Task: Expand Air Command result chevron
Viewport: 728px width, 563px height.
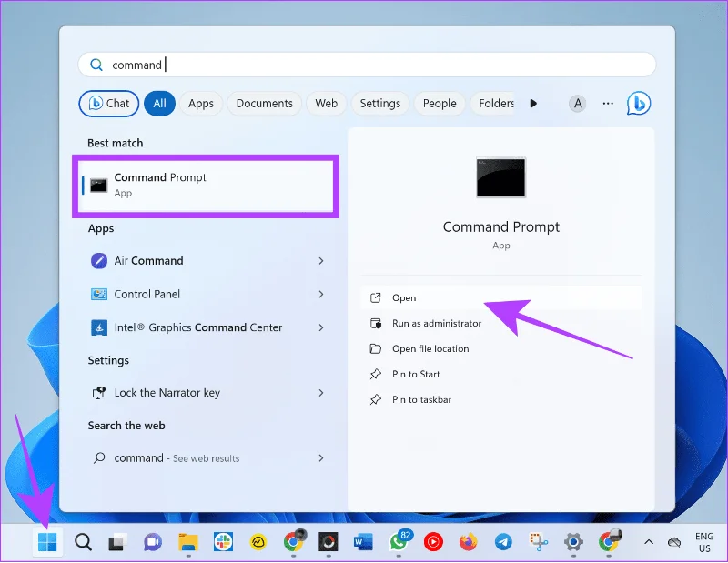Action: tap(321, 261)
